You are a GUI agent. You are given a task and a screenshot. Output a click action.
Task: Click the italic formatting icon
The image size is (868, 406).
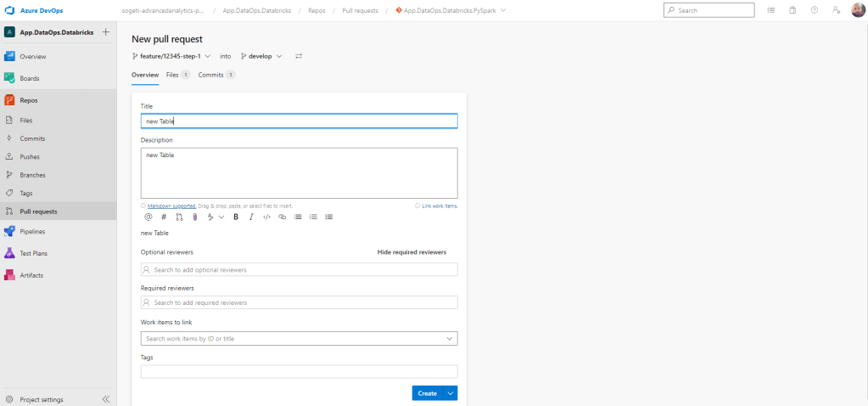(x=251, y=217)
